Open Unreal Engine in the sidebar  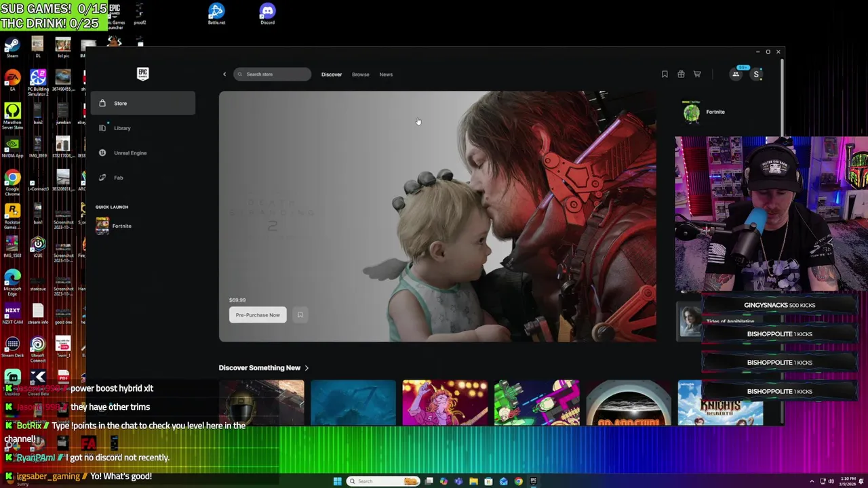(x=143, y=152)
